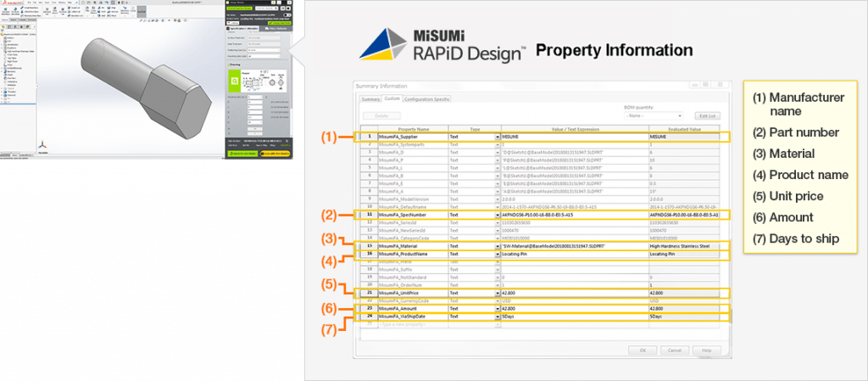Open Price / Delivery tab in MISUMI panel
This screenshot has height=381, width=868.
point(274,28)
